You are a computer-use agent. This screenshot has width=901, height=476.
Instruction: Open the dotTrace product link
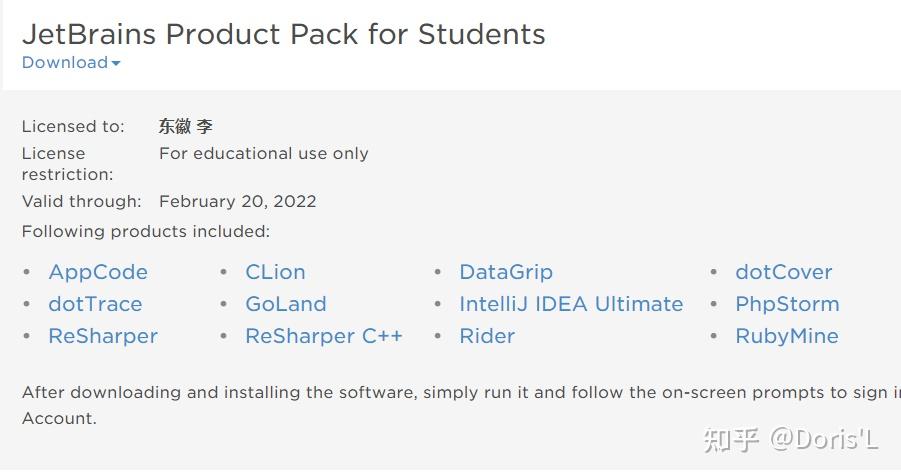95,304
